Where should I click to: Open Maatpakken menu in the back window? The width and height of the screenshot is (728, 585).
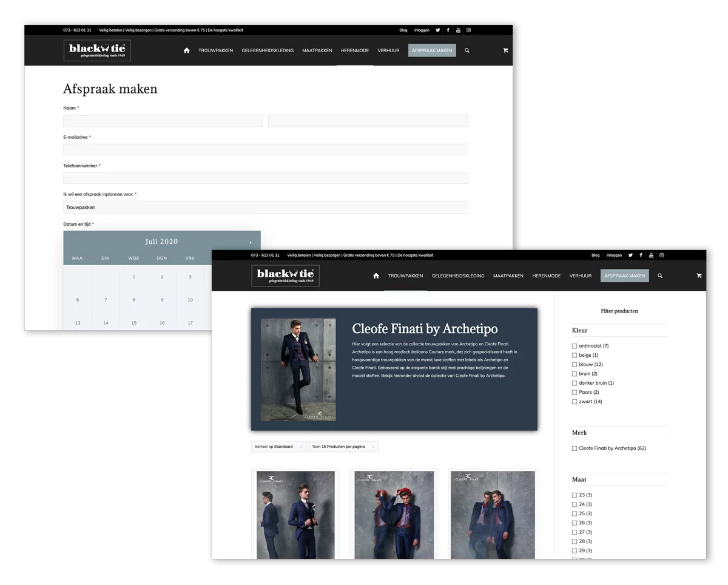click(x=317, y=50)
